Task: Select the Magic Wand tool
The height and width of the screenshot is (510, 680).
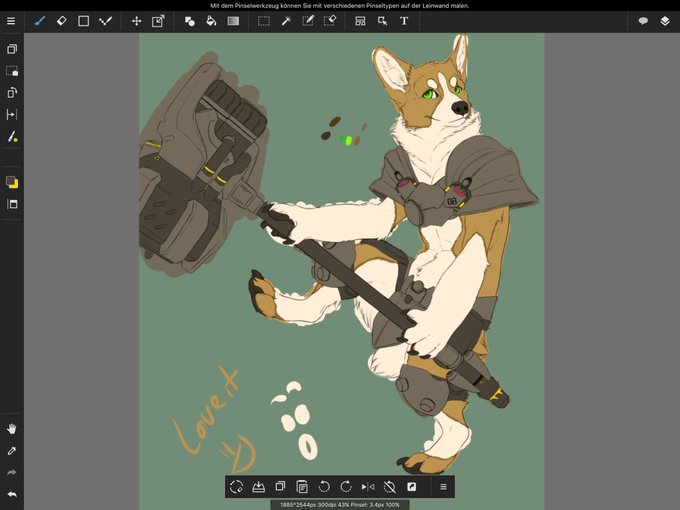Action: pyautogui.click(x=286, y=21)
